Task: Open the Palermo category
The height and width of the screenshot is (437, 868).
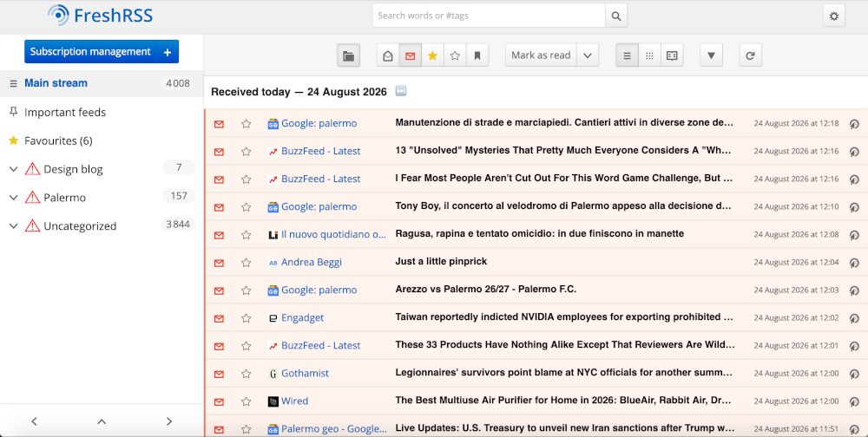Action: (x=65, y=198)
